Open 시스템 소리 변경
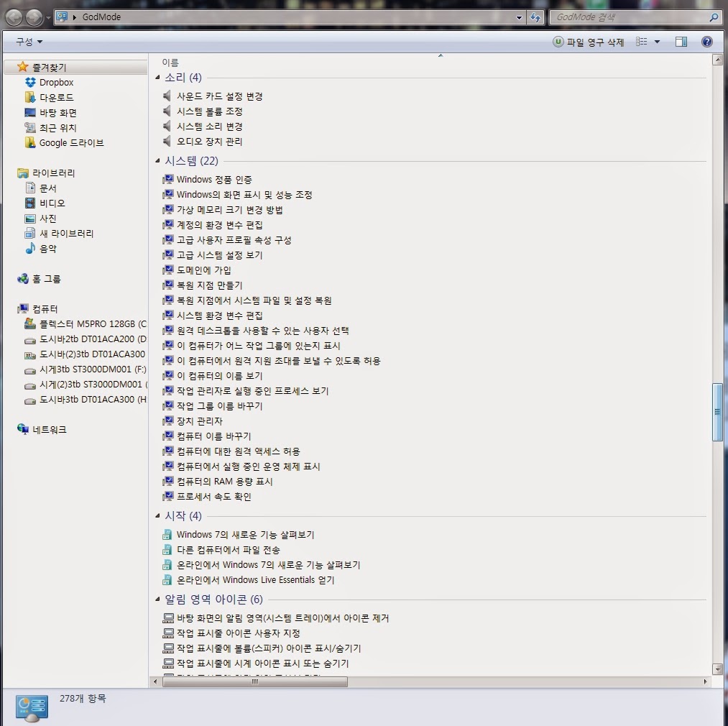Image resolution: width=728 pixels, height=726 pixels. click(x=209, y=127)
